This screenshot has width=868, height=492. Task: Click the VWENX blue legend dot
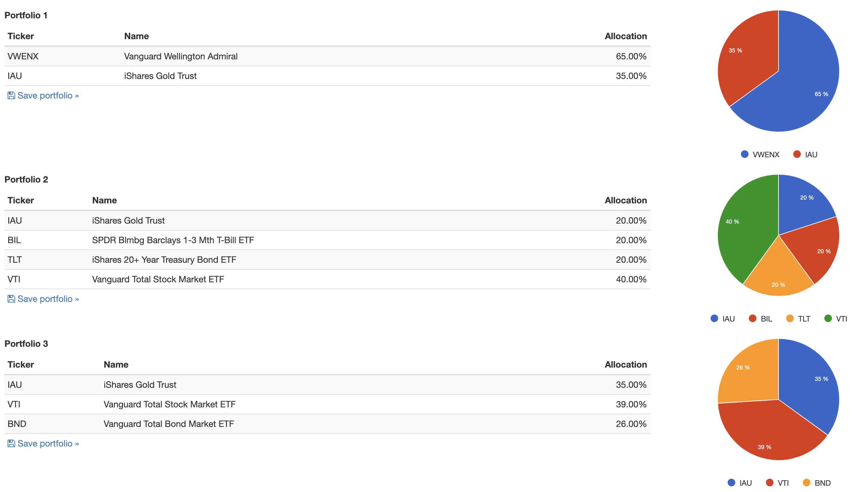point(745,154)
